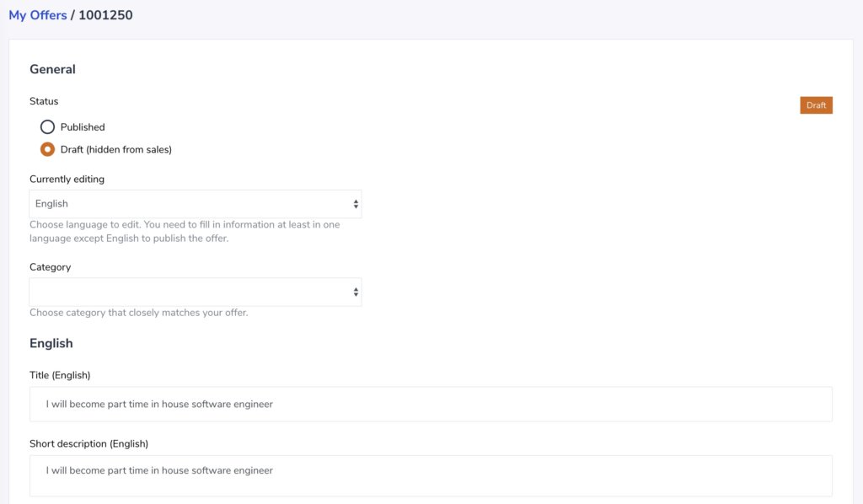Click the 'Currently editing' field label
This screenshot has height=504, width=863.
pyautogui.click(x=67, y=180)
